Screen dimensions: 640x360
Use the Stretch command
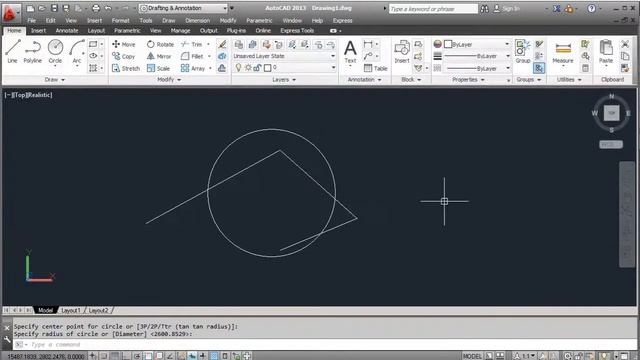pyautogui.click(x=126, y=68)
